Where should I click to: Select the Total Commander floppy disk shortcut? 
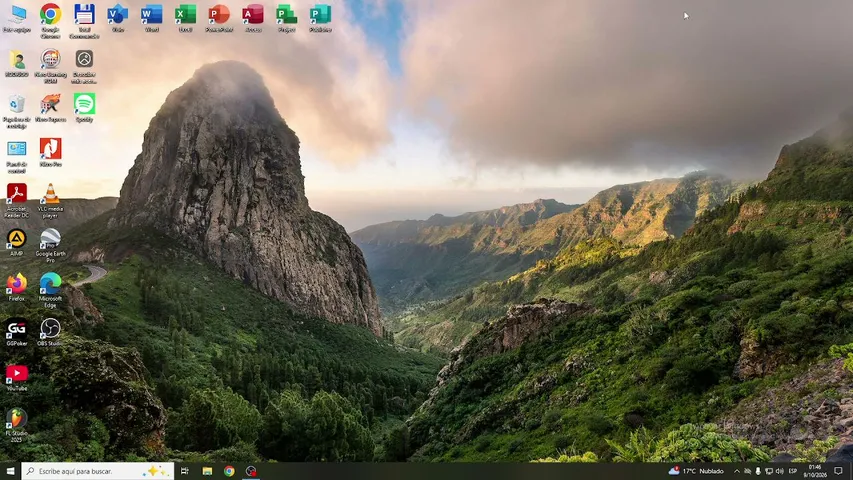84,21
